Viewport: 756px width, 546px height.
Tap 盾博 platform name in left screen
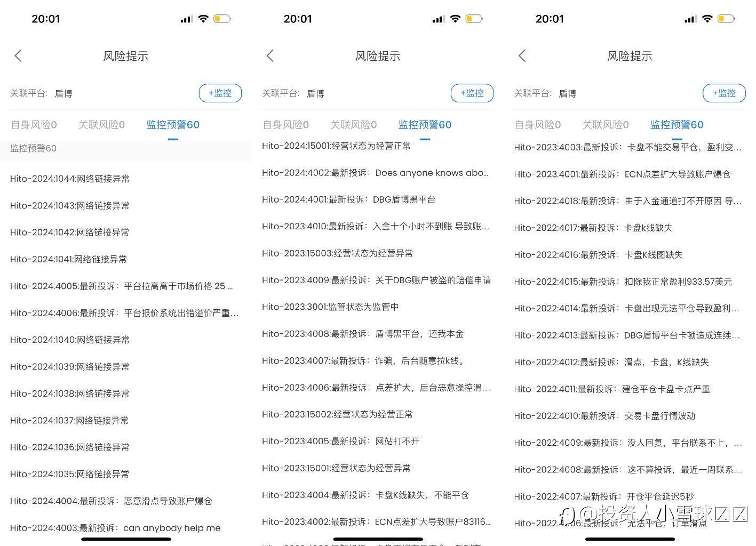[x=63, y=93]
